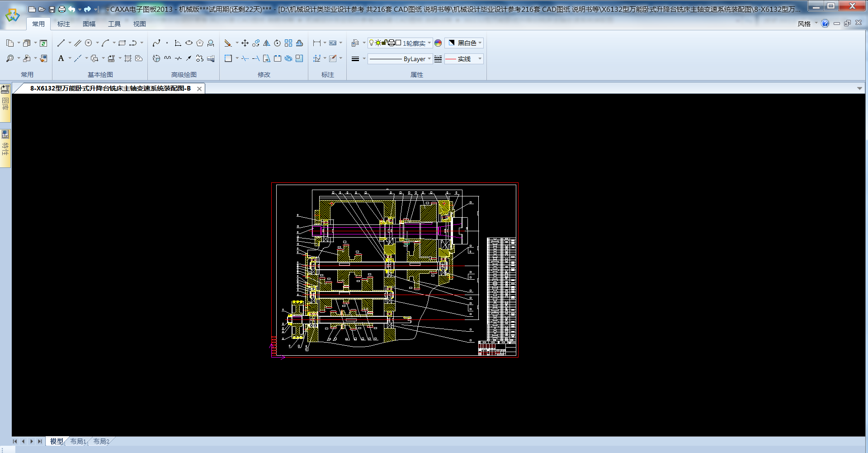Toggle layer lightbulb visibility in layer box
The width and height of the screenshot is (868, 453).
tap(372, 43)
